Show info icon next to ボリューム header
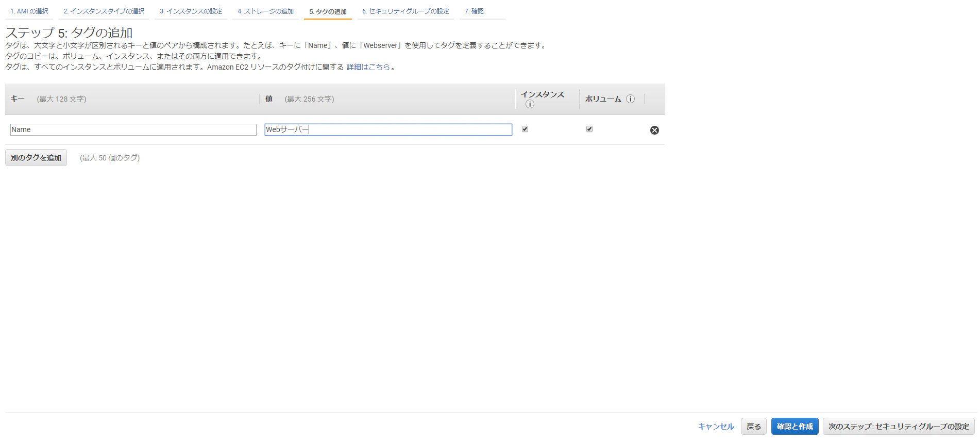The width and height of the screenshot is (980, 442). [x=630, y=99]
